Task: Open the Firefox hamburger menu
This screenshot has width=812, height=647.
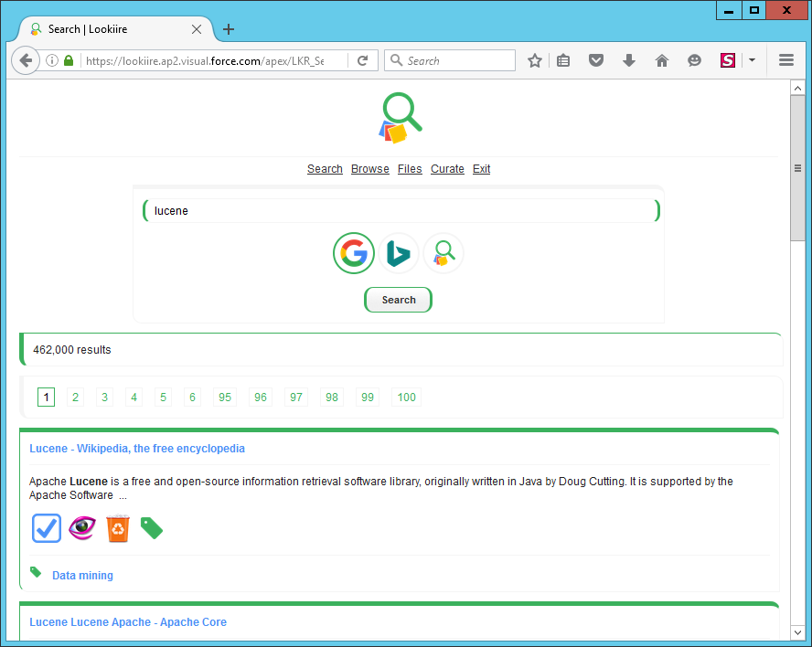Action: click(x=785, y=60)
